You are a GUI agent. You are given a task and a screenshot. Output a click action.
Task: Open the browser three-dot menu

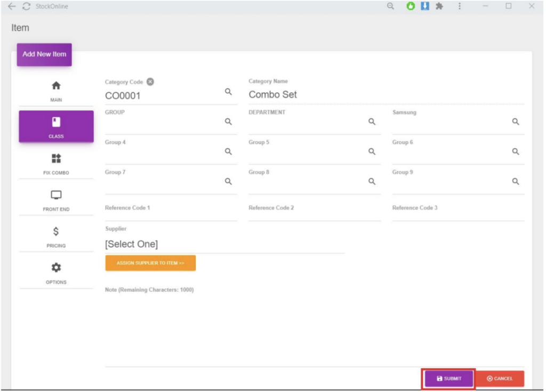coord(460,6)
